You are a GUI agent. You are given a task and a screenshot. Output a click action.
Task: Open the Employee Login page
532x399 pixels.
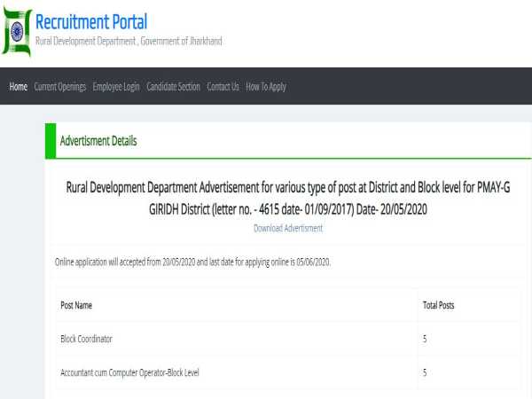[x=116, y=87]
